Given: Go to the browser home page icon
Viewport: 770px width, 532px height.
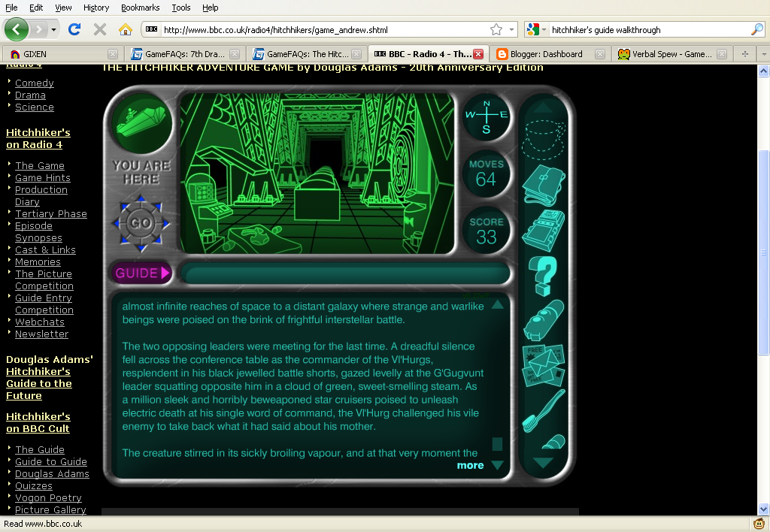Looking at the screenshot, I should coord(125,29).
